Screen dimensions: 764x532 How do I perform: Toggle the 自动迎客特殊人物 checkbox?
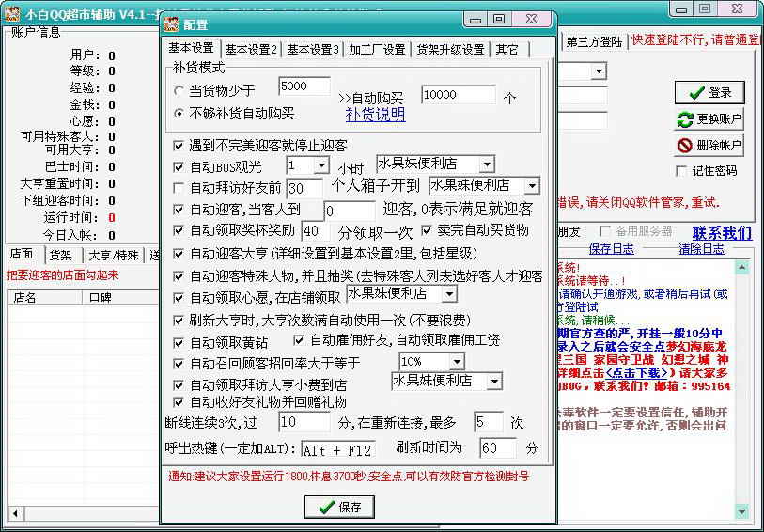[x=179, y=276]
